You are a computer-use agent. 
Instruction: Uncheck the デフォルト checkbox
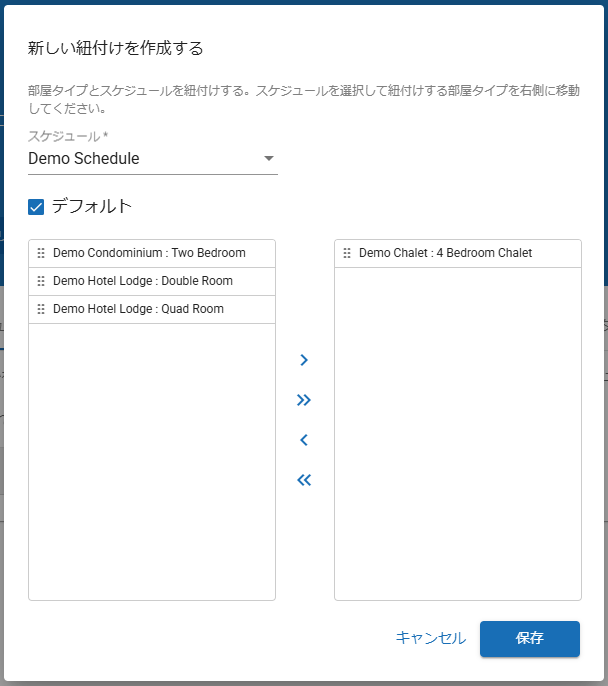point(36,207)
